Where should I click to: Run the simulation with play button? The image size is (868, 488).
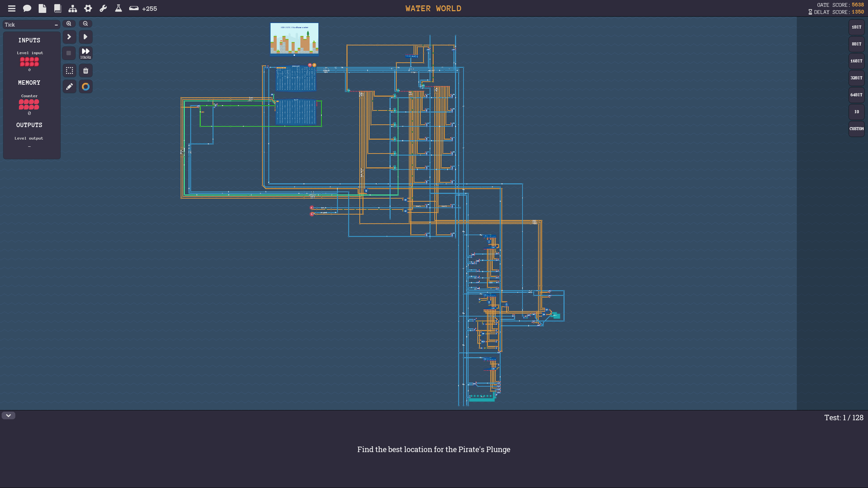[x=86, y=37]
